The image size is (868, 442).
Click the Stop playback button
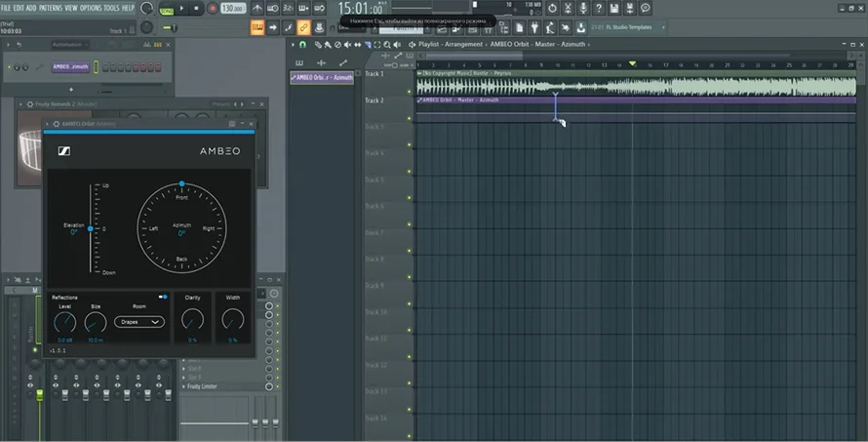[194, 9]
